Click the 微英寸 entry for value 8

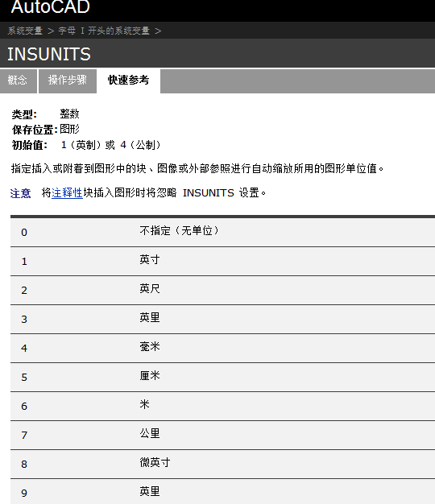155,462
